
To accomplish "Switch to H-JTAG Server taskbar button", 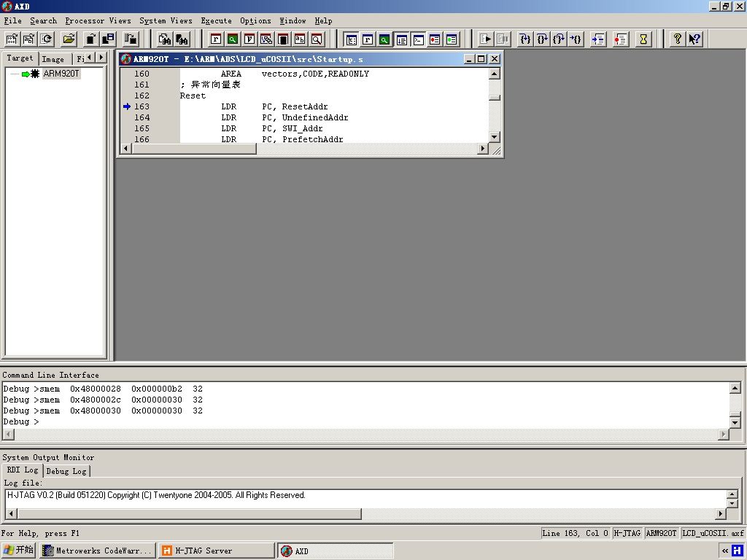I will 216,551.
